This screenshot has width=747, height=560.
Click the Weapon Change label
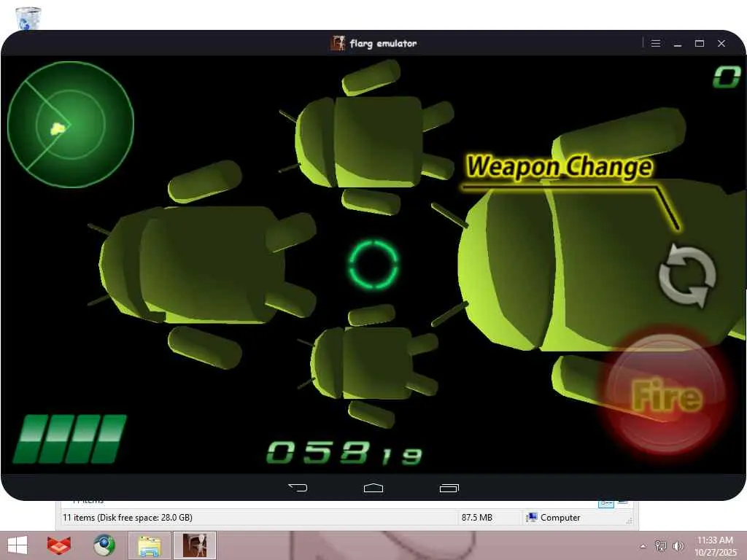(560, 167)
